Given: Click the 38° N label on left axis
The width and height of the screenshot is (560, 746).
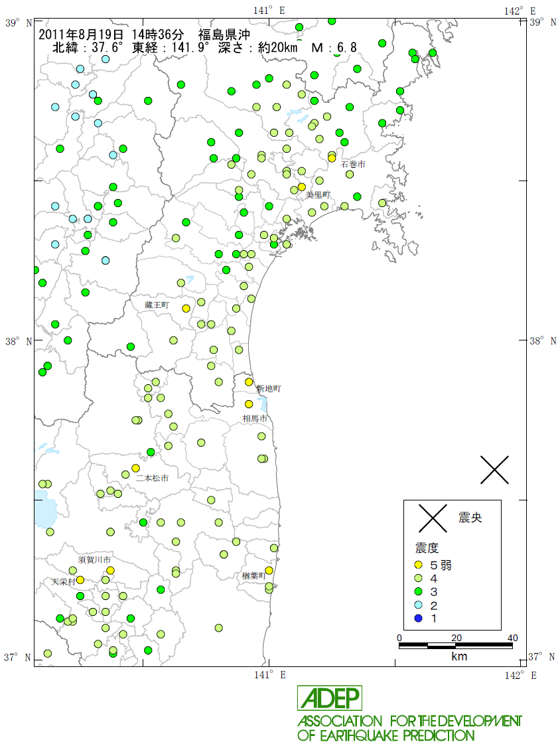Looking at the screenshot, I should 19,341.
